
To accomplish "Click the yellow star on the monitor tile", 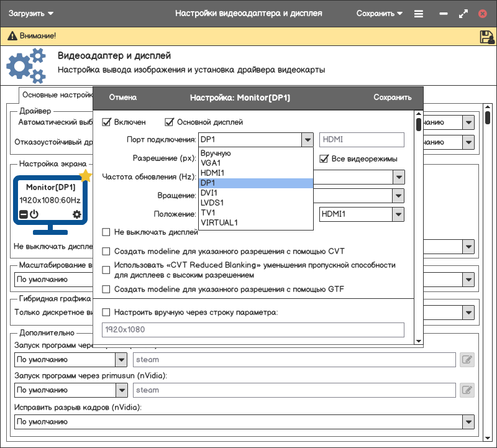I will [x=86, y=176].
